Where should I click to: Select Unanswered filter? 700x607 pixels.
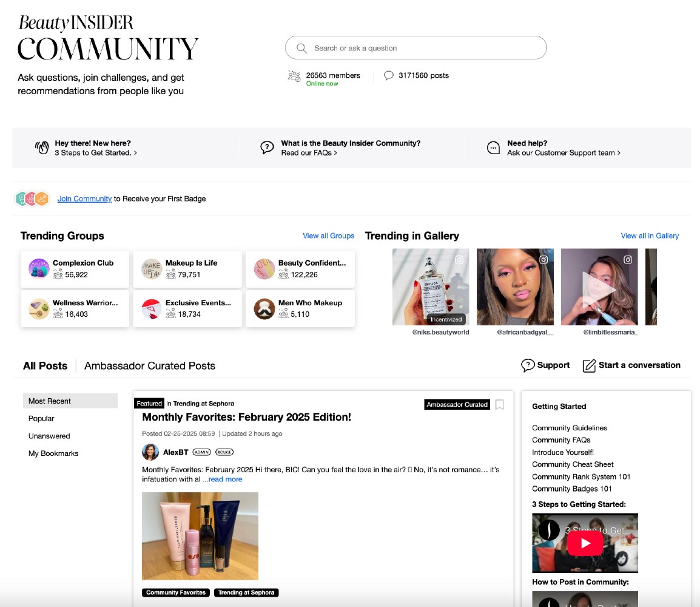(49, 436)
